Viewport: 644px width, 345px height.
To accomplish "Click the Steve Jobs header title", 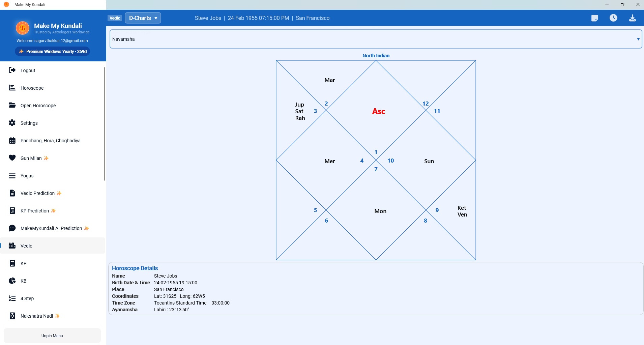I will pyautogui.click(x=208, y=18).
